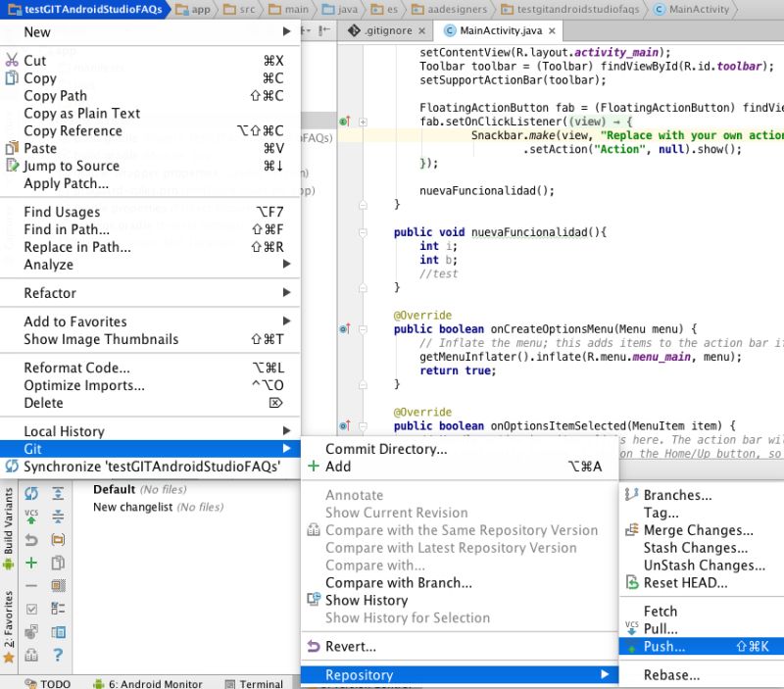
Task: Toggle the TODO tool window
Action: click(48, 683)
